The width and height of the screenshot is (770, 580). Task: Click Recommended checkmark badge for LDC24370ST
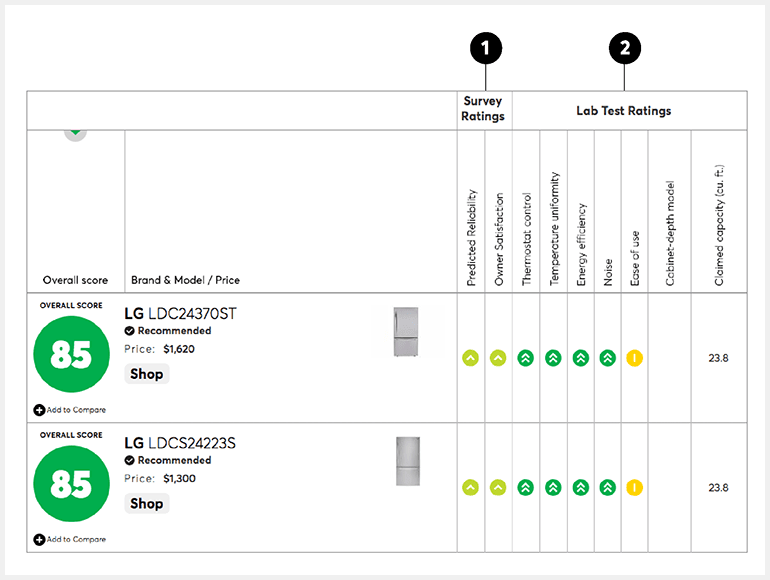(130, 331)
